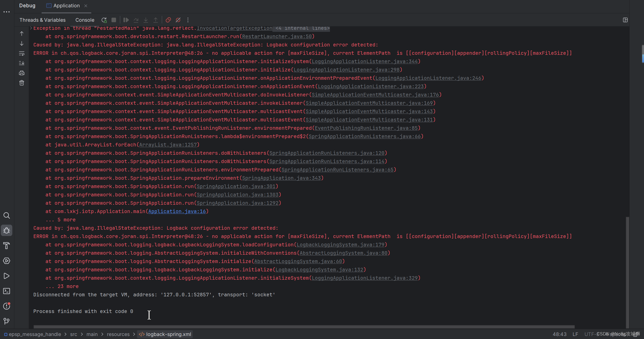Switch to the Threads & Variables tab
The image size is (644, 339).
42,20
